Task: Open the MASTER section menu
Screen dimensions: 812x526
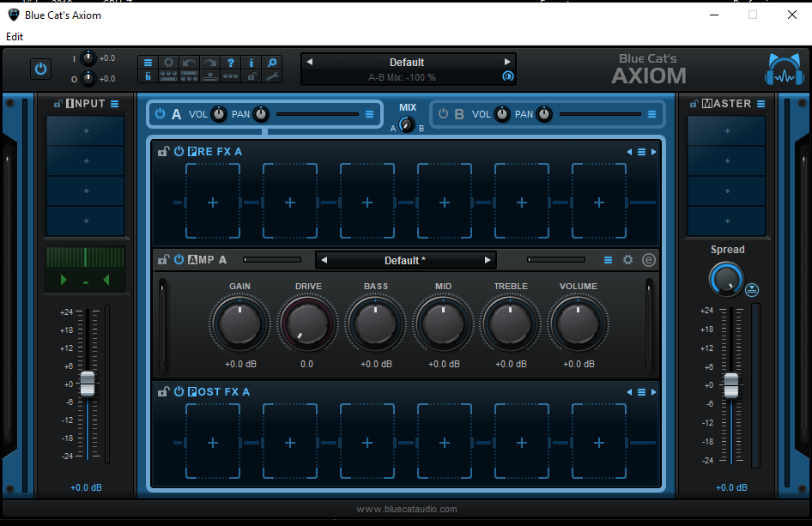Action: click(x=760, y=104)
